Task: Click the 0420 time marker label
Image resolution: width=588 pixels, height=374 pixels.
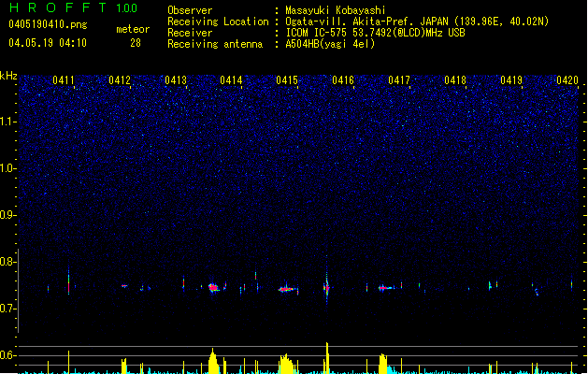Action: [x=567, y=80]
